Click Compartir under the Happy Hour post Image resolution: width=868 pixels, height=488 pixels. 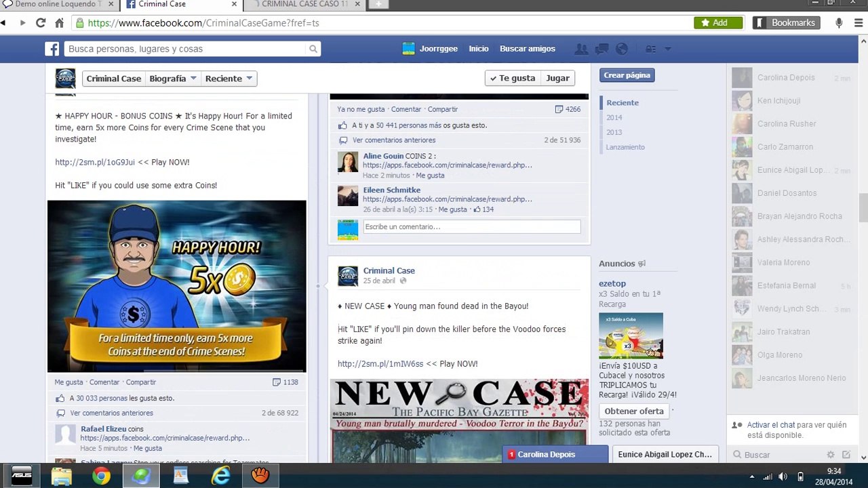[141, 382]
